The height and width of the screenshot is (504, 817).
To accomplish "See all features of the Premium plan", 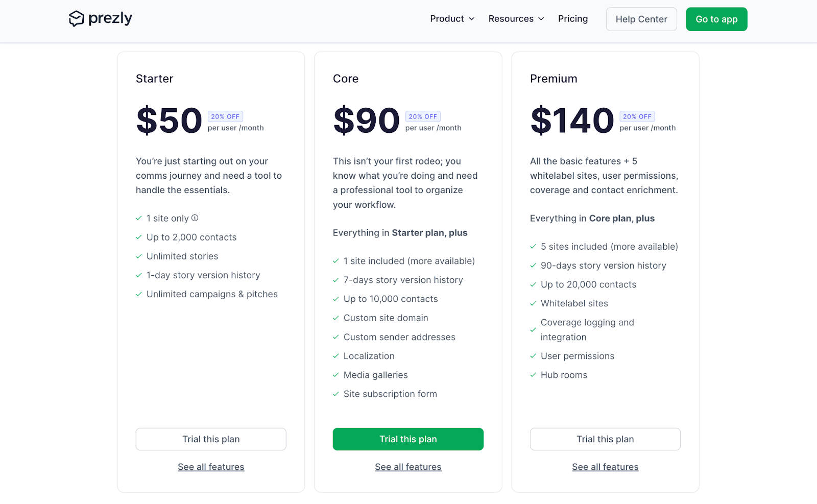I will 605,467.
